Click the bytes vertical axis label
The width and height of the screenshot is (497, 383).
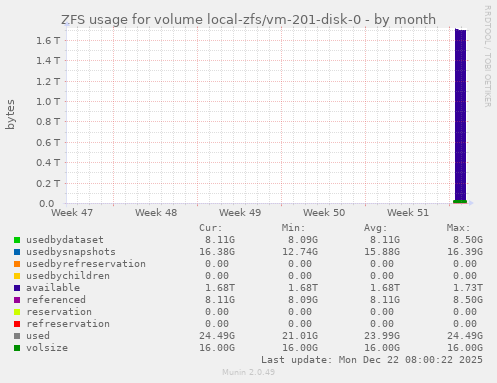coord(10,114)
